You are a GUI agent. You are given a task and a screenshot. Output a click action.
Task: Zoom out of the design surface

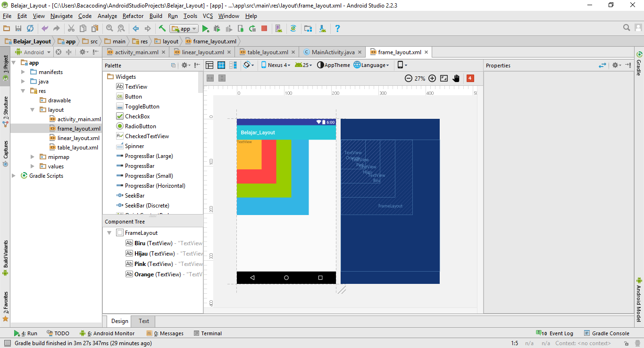[x=409, y=78]
